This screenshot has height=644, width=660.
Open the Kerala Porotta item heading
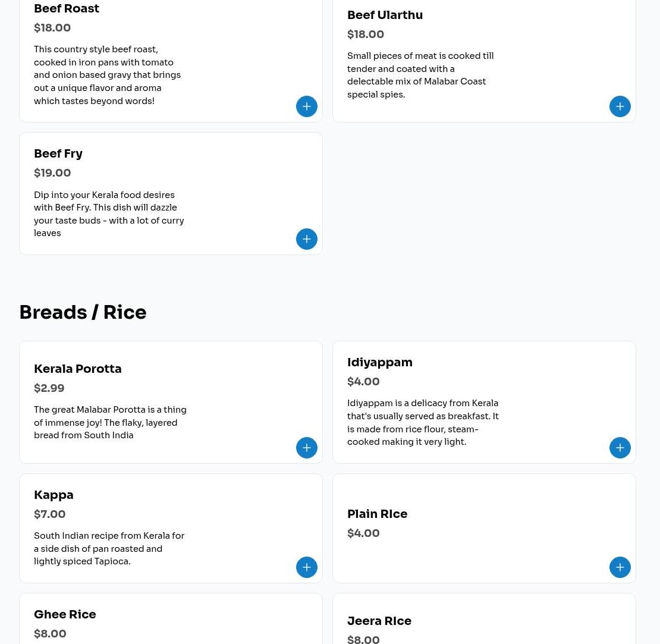coord(78,369)
